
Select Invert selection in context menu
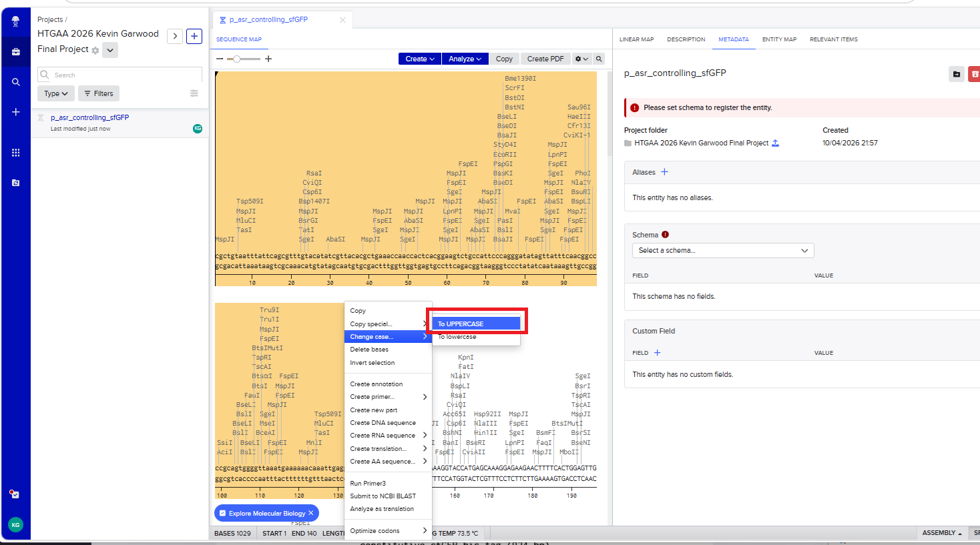point(388,363)
